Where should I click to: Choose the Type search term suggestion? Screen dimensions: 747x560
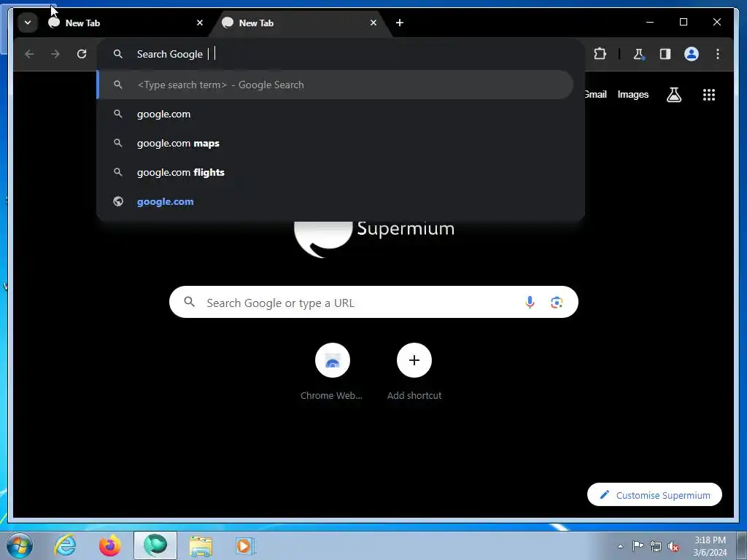(x=336, y=85)
